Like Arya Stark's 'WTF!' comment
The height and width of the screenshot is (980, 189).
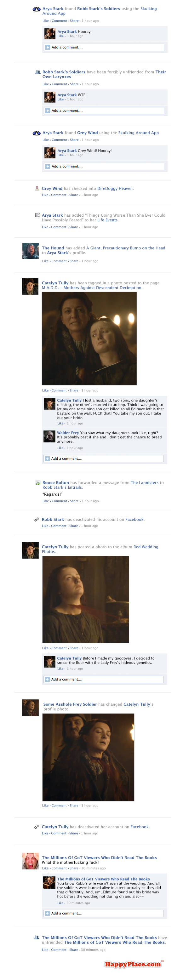(x=60, y=99)
